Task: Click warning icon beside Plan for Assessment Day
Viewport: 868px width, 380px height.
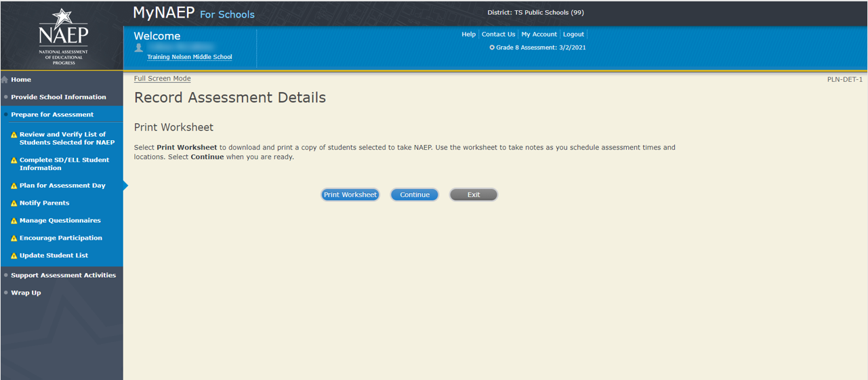Action: pos(14,186)
